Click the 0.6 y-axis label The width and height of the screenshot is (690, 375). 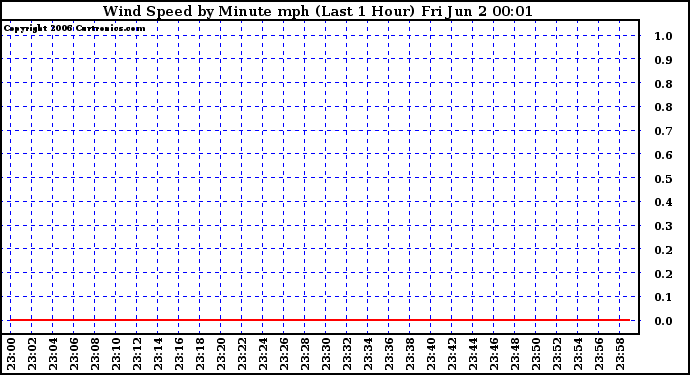[x=663, y=155]
